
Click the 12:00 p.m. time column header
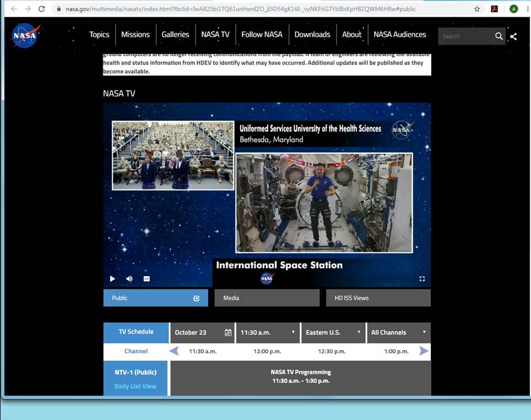pyautogui.click(x=267, y=351)
